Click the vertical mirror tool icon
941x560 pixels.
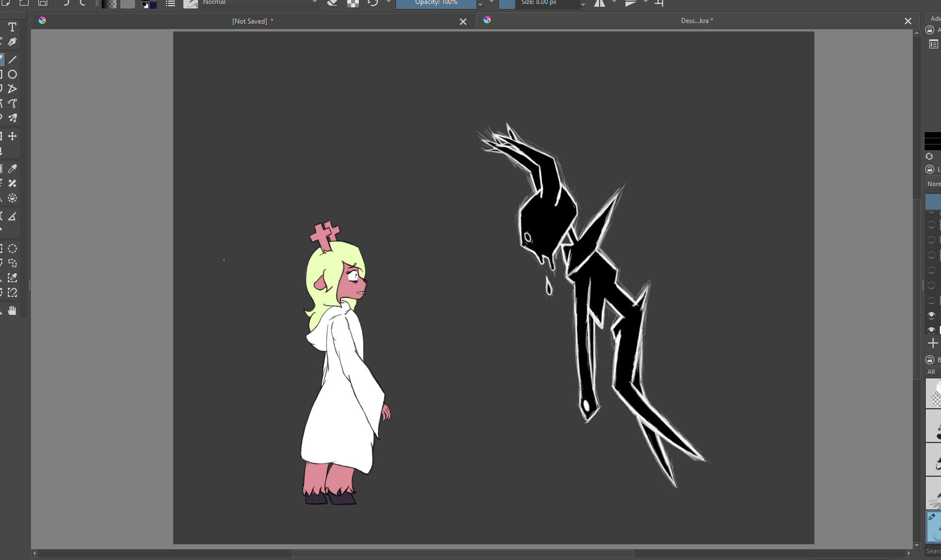(631, 3)
